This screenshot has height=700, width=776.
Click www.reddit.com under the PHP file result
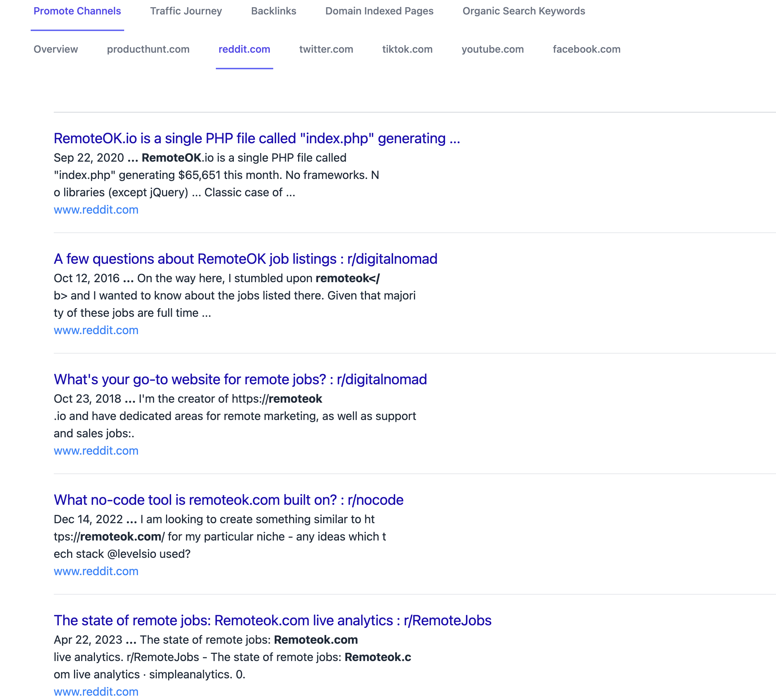click(x=96, y=210)
